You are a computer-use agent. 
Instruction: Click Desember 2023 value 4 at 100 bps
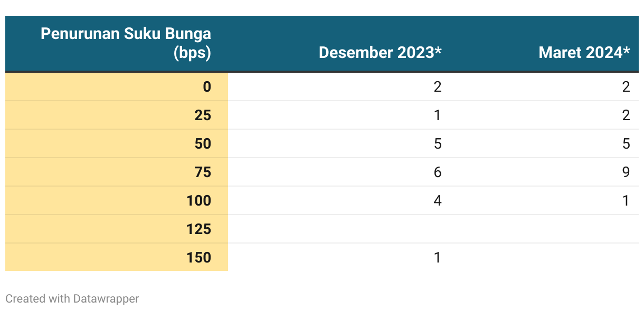point(437,201)
